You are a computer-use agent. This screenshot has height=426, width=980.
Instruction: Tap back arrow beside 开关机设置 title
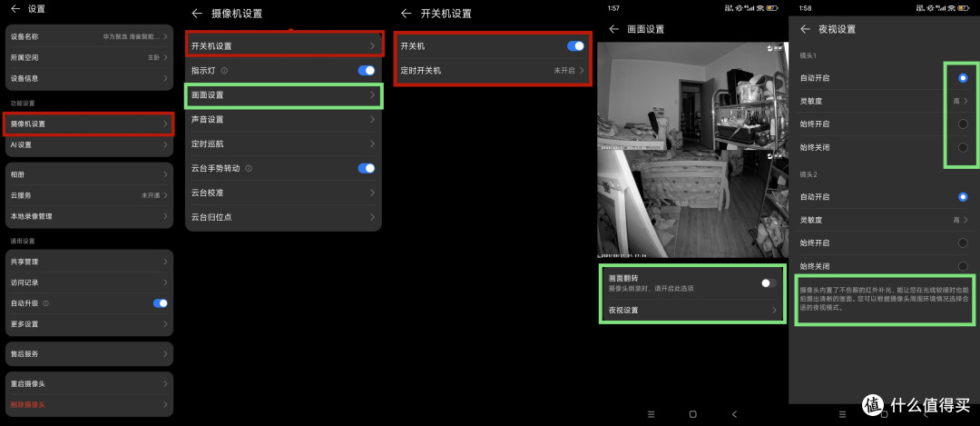pyautogui.click(x=407, y=13)
